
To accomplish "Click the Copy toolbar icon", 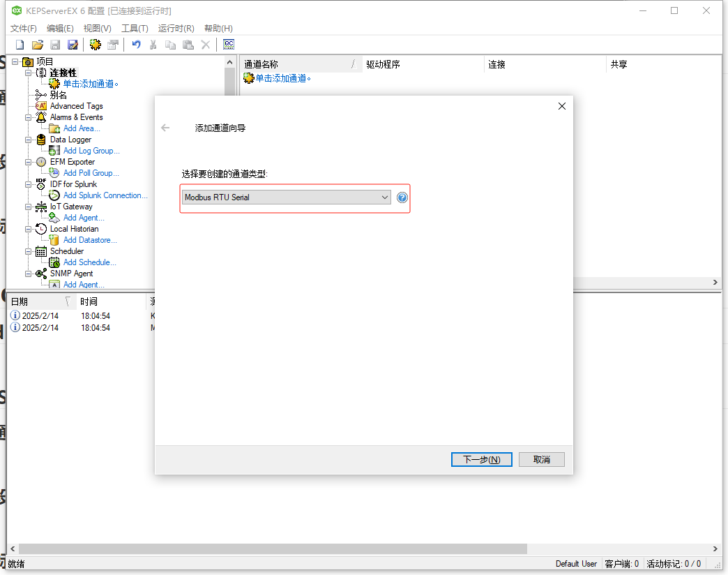I will 170,45.
